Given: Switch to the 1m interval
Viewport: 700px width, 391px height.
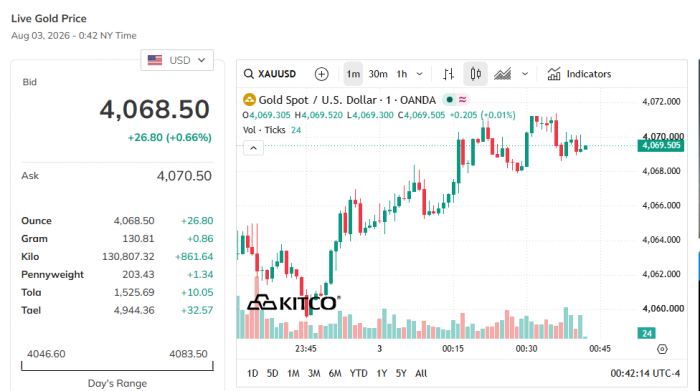Looking at the screenshot, I should (353, 74).
